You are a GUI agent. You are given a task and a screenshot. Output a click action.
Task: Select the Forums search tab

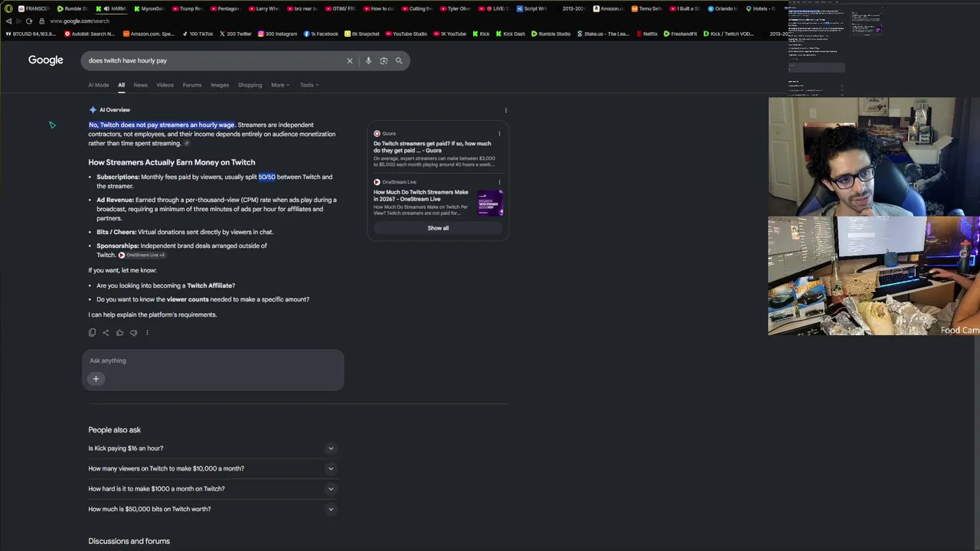pos(192,85)
